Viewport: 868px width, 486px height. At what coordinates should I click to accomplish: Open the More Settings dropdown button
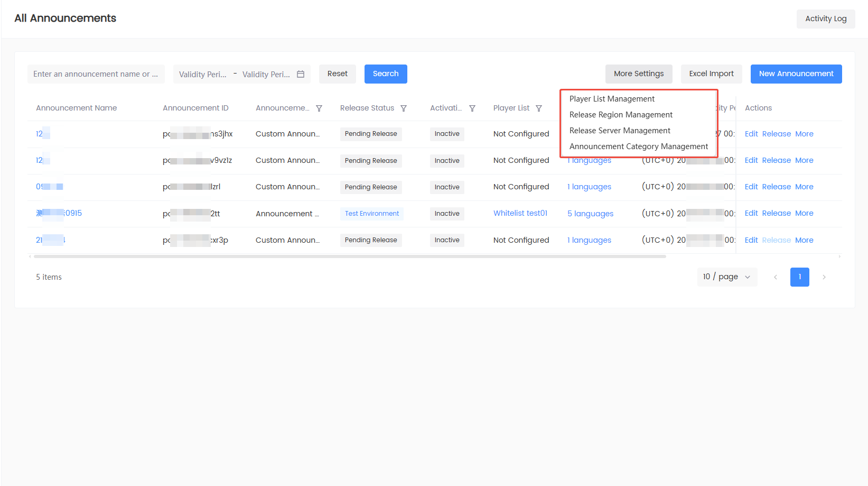(639, 74)
